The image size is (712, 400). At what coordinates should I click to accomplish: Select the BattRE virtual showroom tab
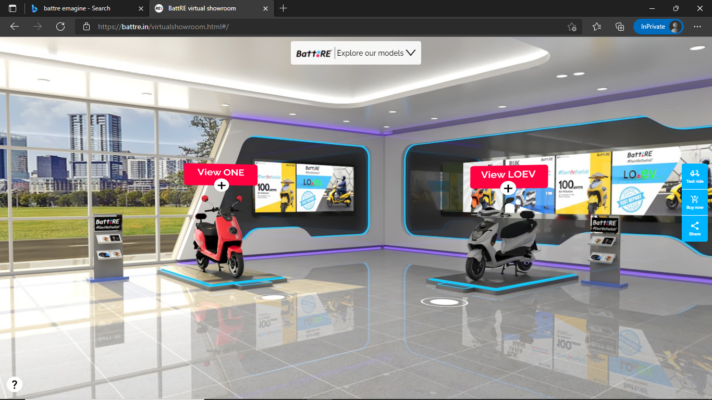click(x=211, y=8)
